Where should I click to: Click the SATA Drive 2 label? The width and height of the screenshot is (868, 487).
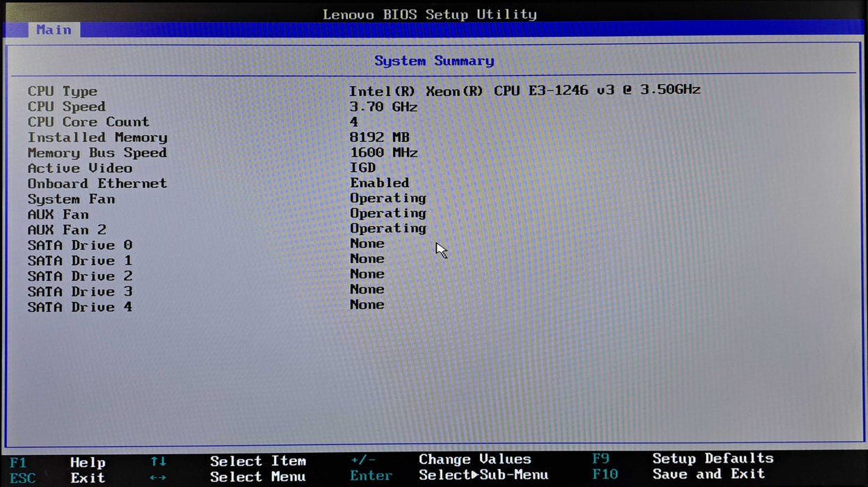click(80, 276)
